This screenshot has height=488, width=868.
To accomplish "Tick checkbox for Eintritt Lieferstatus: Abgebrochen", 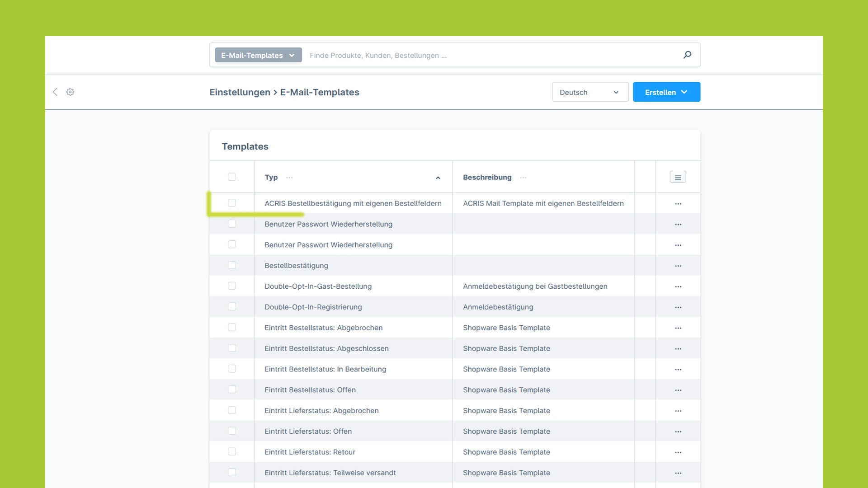I will (x=232, y=410).
